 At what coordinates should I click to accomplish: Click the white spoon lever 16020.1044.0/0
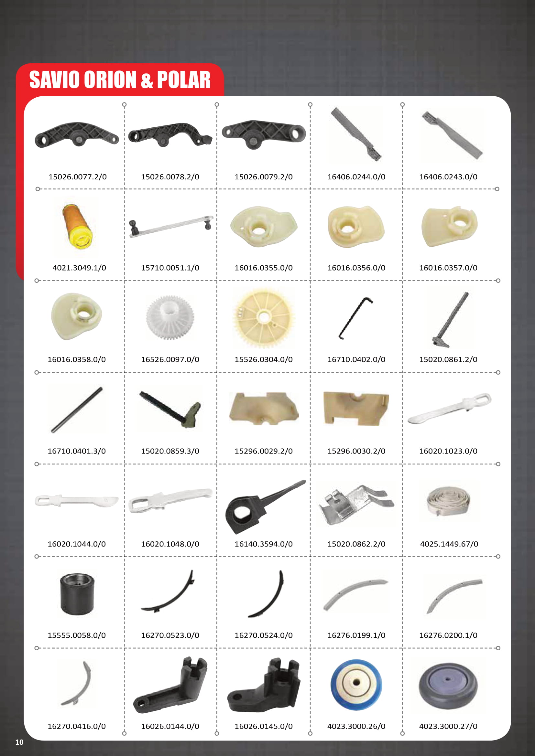pos(77,501)
